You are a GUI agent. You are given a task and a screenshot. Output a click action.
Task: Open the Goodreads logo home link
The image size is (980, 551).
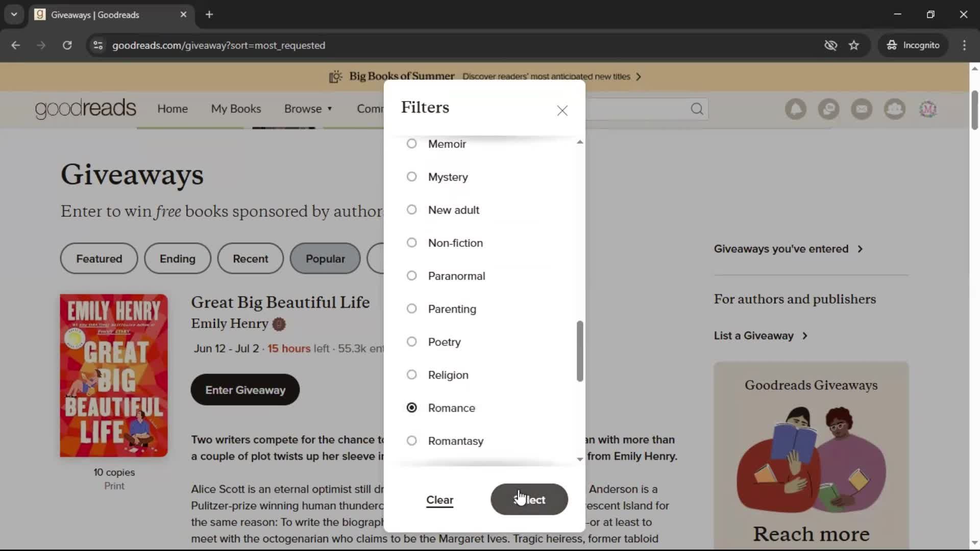tap(86, 109)
